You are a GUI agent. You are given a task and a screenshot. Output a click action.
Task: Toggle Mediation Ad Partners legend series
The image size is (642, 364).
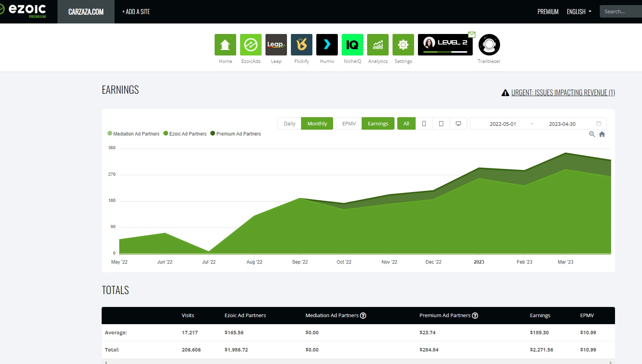pyautogui.click(x=133, y=134)
